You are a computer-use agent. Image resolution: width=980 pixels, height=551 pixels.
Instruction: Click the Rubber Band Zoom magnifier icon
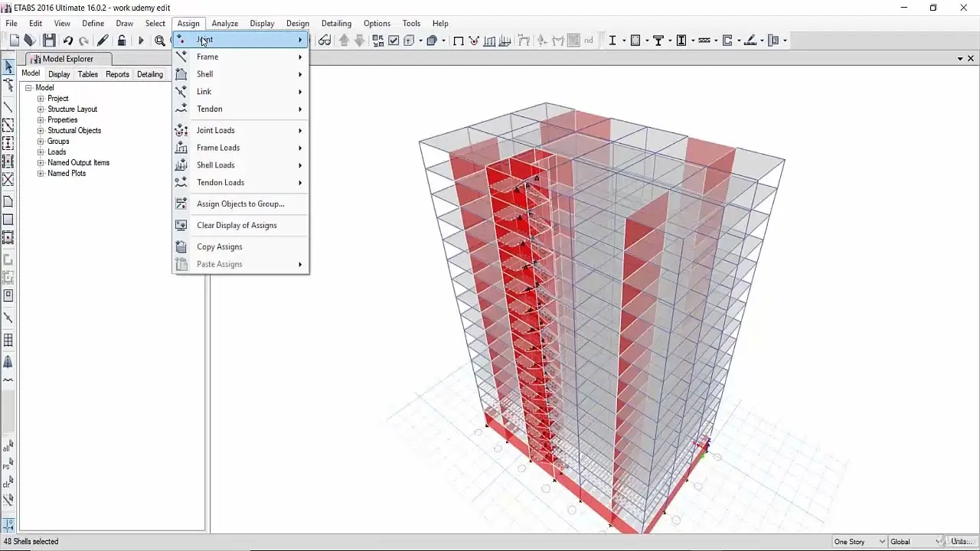tap(160, 41)
